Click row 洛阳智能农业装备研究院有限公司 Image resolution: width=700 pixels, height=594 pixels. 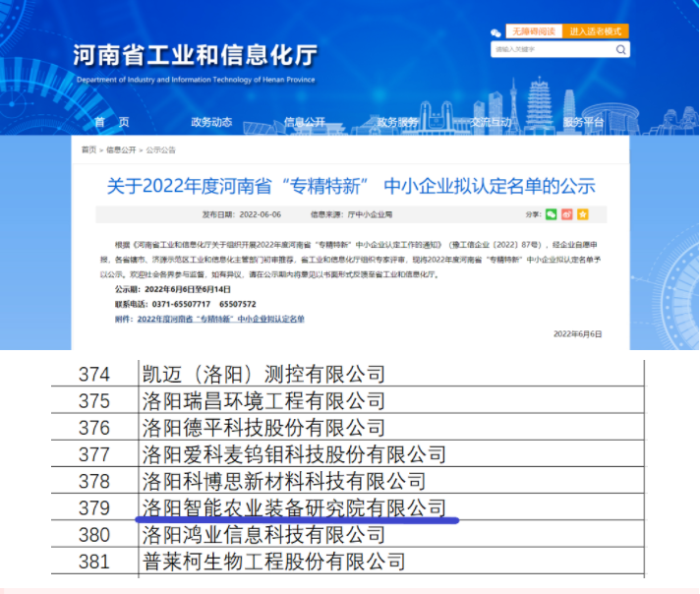click(x=391, y=506)
